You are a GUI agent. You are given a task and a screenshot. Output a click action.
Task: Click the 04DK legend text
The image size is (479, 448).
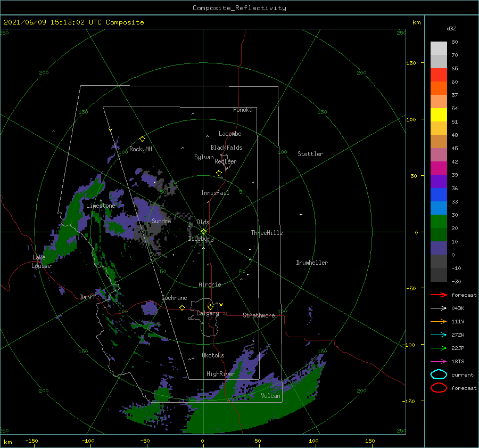coord(458,308)
